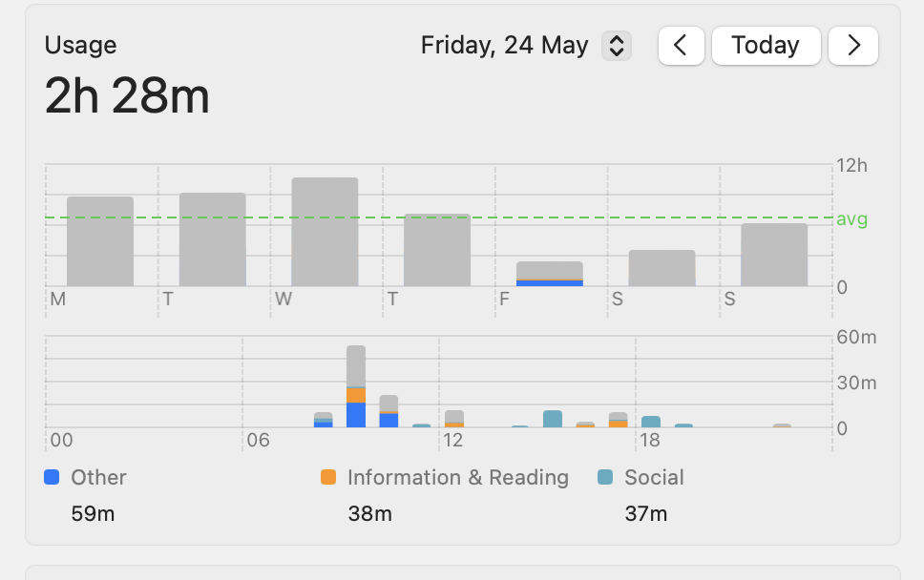The width and height of the screenshot is (924, 580).
Task: Select Sunday's usage bar
Action: pos(774,255)
